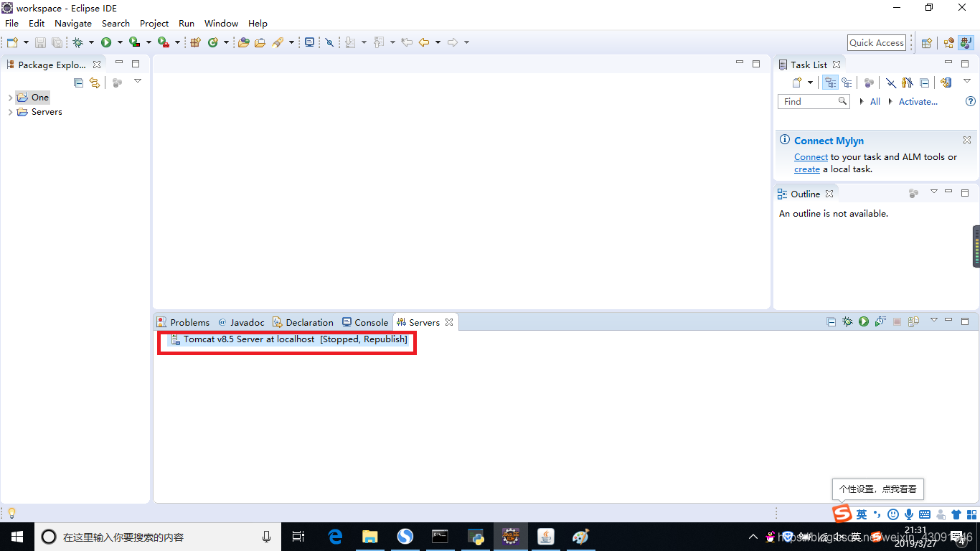Switch to the Console tab
Image resolution: width=980 pixels, height=551 pixels.
click(365, 322)
